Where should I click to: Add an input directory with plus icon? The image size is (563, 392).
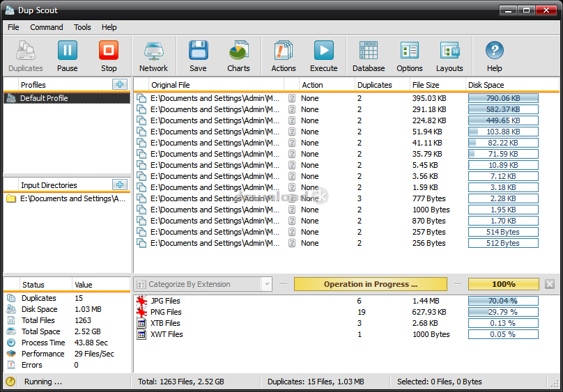(120, 185)
